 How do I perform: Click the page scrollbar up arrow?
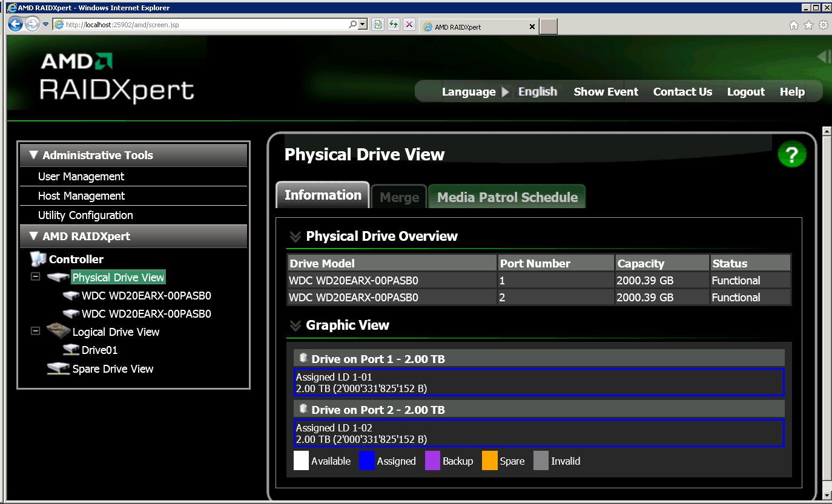[827, 131]
